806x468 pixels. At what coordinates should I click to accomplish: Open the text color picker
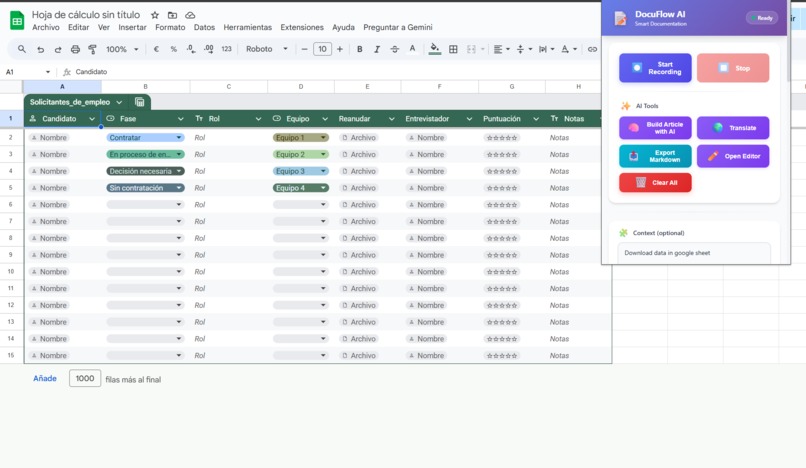click(x=412, y=49)
